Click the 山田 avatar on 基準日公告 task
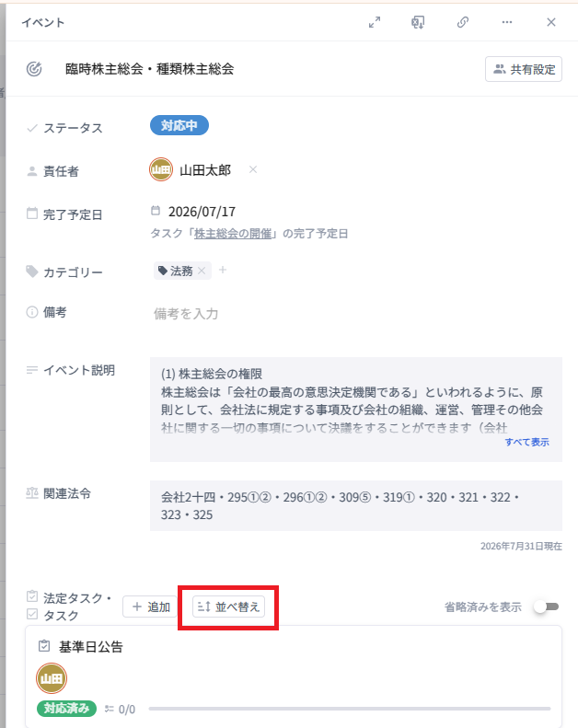578x728 pixels. (x=52, y=679)
